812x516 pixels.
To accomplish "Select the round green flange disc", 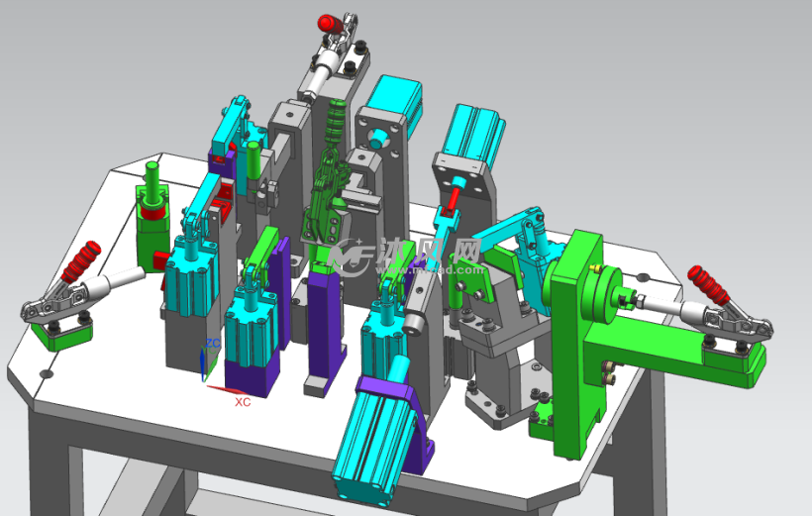I will (603, 294).
